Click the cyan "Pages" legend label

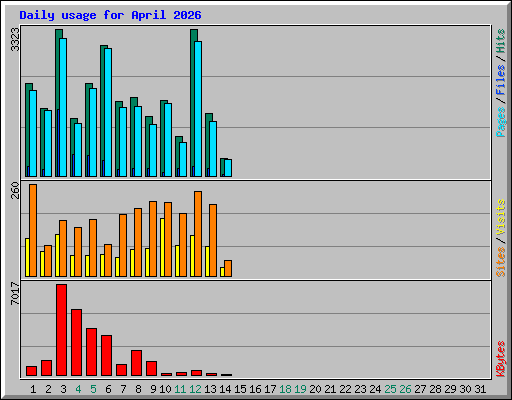(500, 122)
